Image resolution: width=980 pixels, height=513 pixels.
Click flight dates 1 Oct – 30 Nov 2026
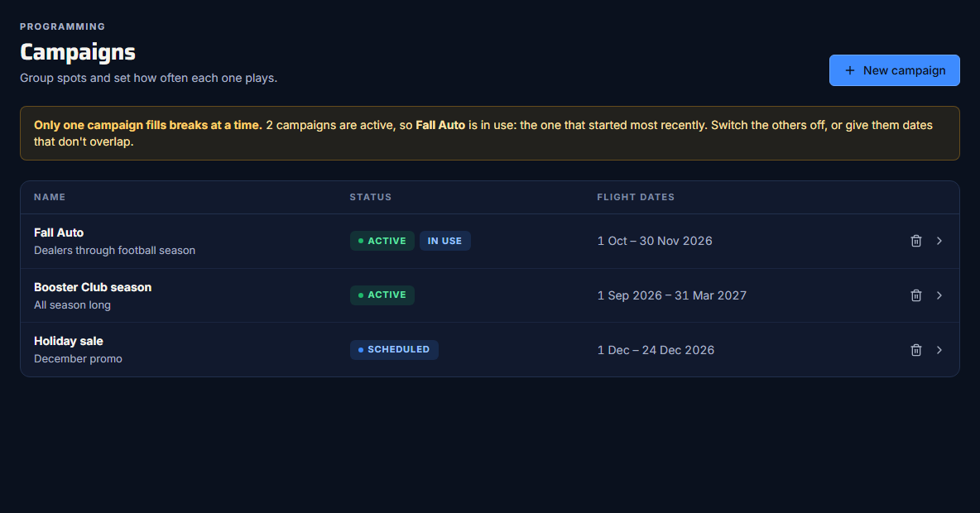click(x=655, y=241)
